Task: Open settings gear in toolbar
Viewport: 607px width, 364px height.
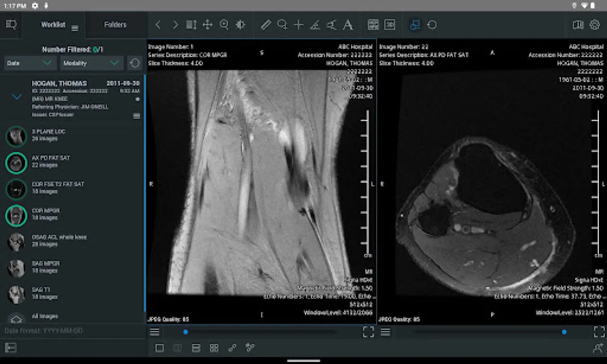Action: coord(594,25)
